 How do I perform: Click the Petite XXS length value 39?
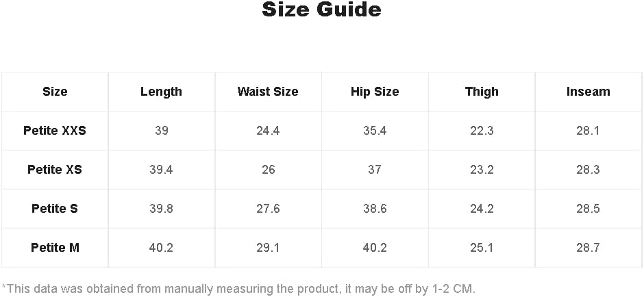161,131
